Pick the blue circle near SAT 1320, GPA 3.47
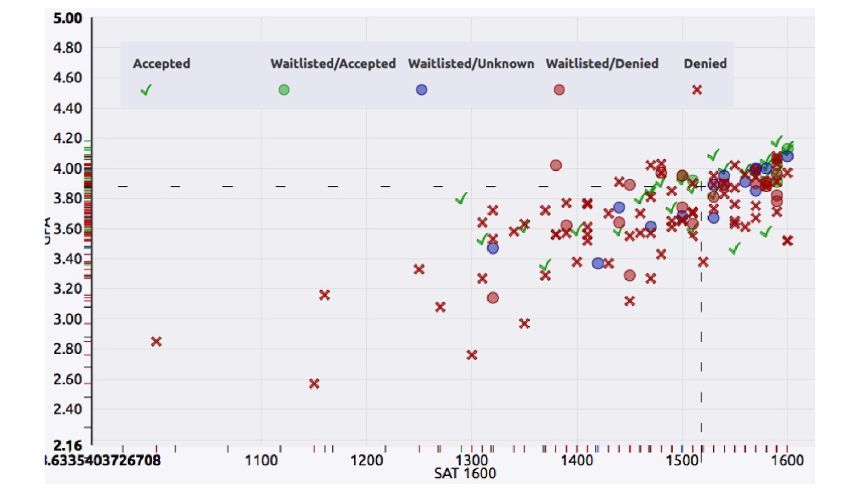The image size is (868, 488). pyautogui.click(x=493, y=249)
